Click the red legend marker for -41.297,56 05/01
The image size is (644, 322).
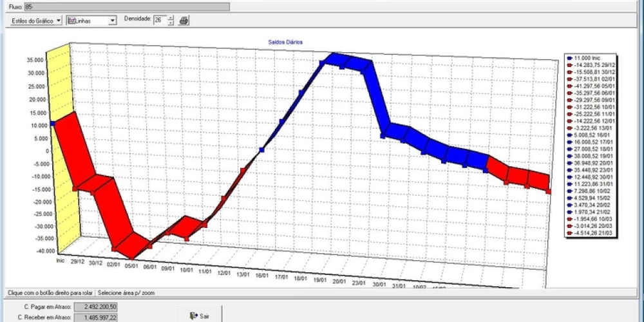(x=571, y=86)
